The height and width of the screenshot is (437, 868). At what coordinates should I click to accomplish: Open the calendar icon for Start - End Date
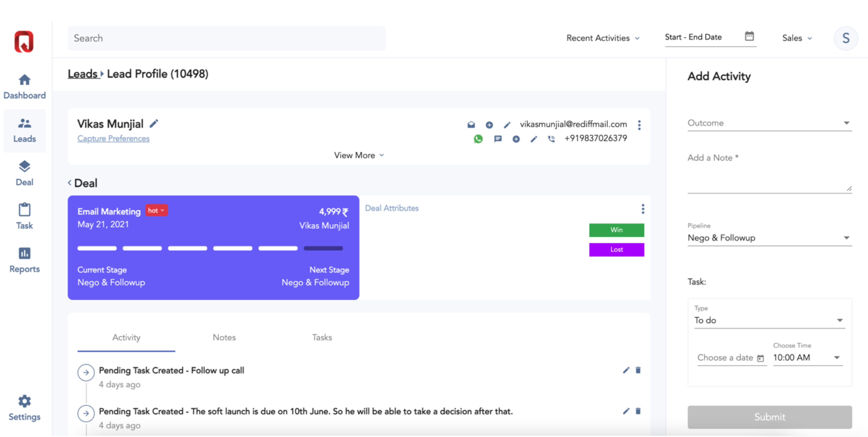[x=749, y=37]
